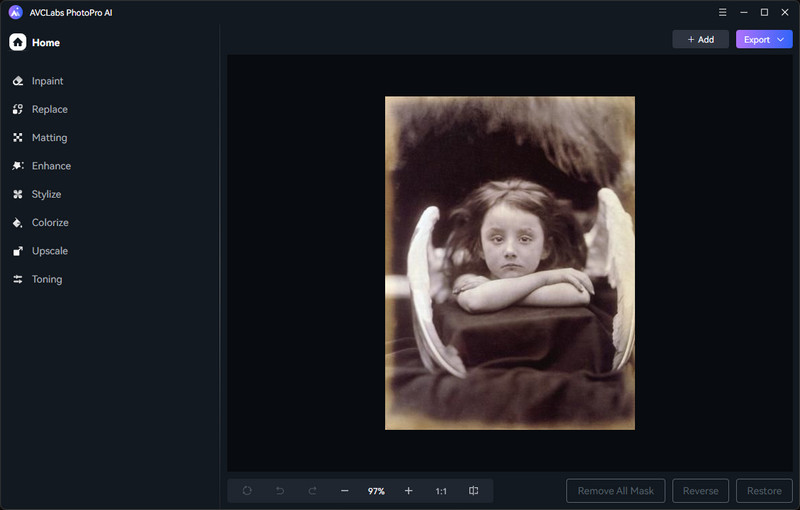Click the Add button
The image size is (800, 510).
[x=701, y=39]
